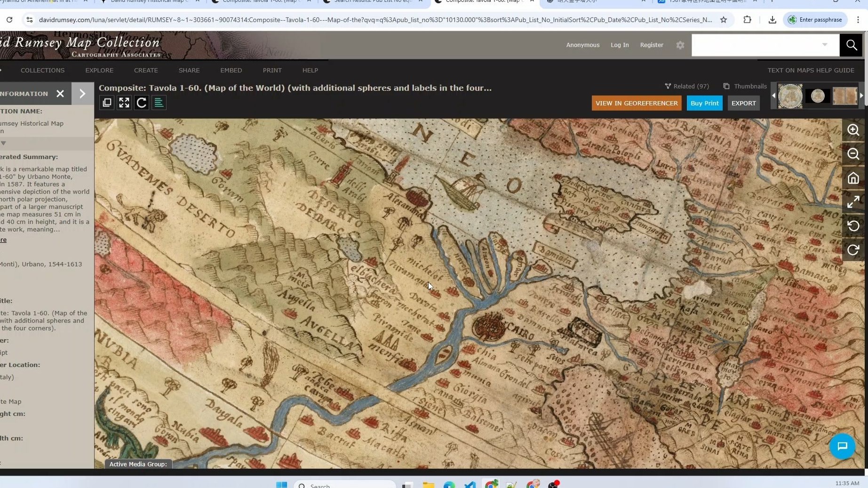
Task: Click the Export button
Action: tap(743, 103)
